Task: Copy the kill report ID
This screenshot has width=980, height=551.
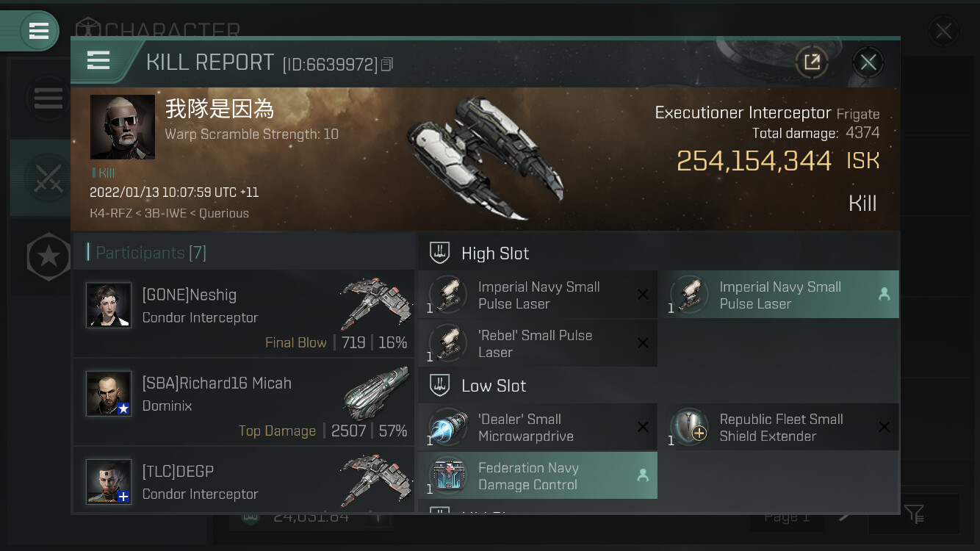Action: point(387,65)
